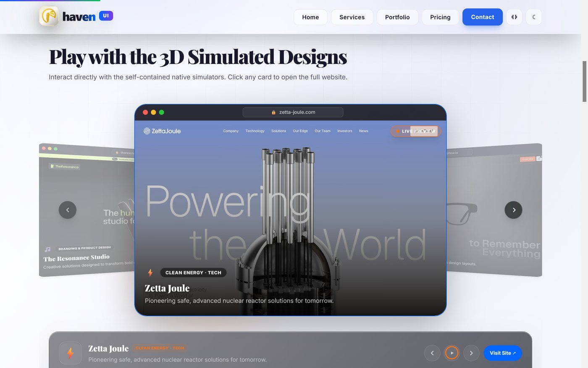
Task: Toggle the fullscreen compress icon in navbar
Action: click(x=514, y=17)
